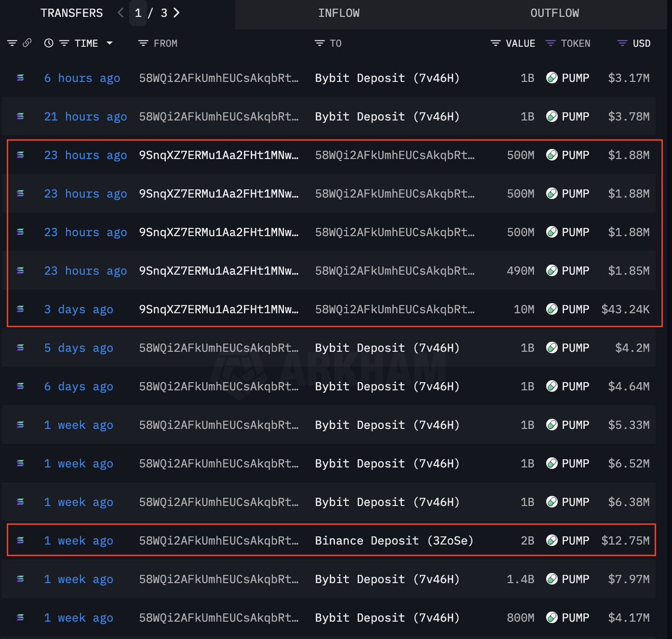Click the TO column label
The width and height of the screenshot is (672, 639).
point(335,43)
